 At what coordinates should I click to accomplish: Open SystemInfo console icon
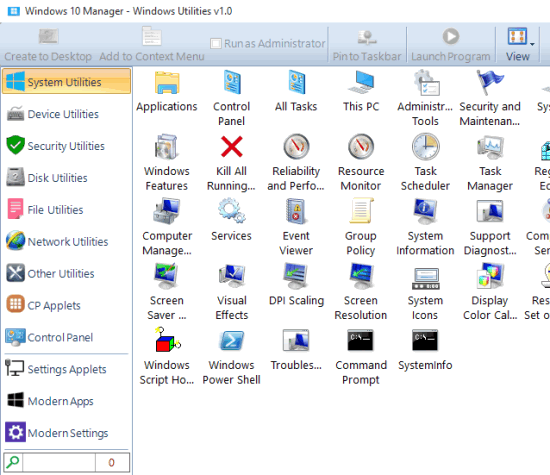(x=425, y=340)
